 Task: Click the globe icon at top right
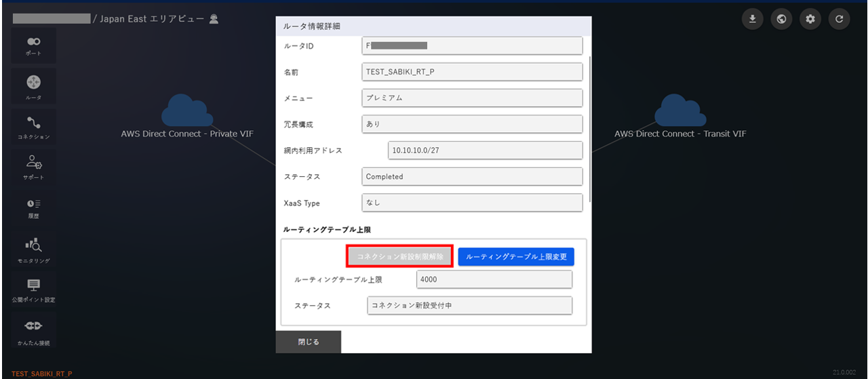[x=781, y=19]
